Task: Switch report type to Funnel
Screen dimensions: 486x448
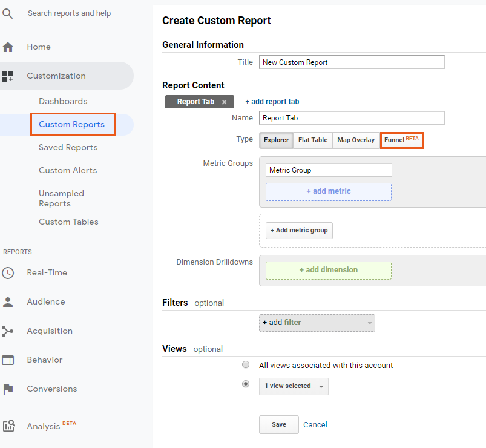Action: [402, 140]
